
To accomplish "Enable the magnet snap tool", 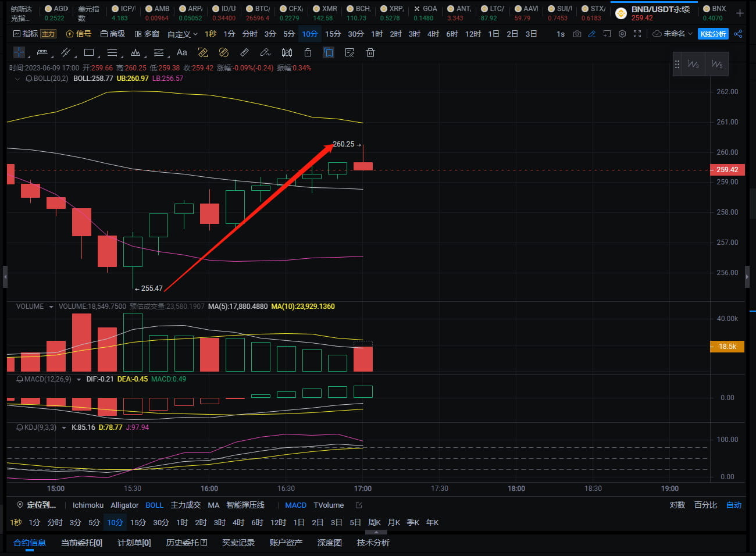I will point(203,52).
